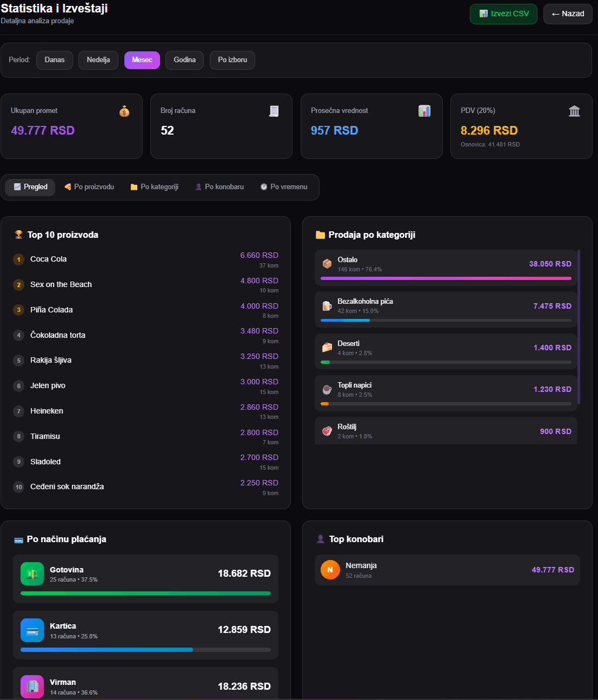The height and width of the screenshot is (700, 598).
Task: Click the money bag icon in Ukupan promet
Action: (x=124, y=111)
